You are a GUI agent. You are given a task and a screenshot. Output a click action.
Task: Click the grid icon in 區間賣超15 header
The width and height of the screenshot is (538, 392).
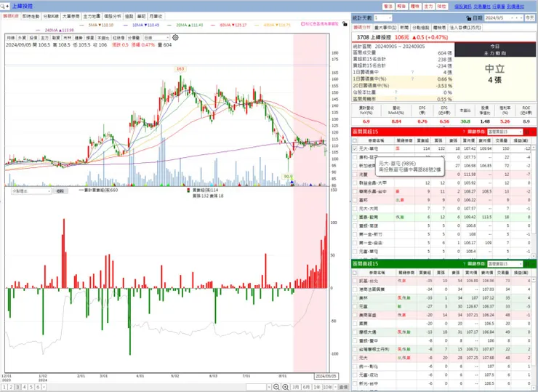pyautogui.click(x=527, y=263)
